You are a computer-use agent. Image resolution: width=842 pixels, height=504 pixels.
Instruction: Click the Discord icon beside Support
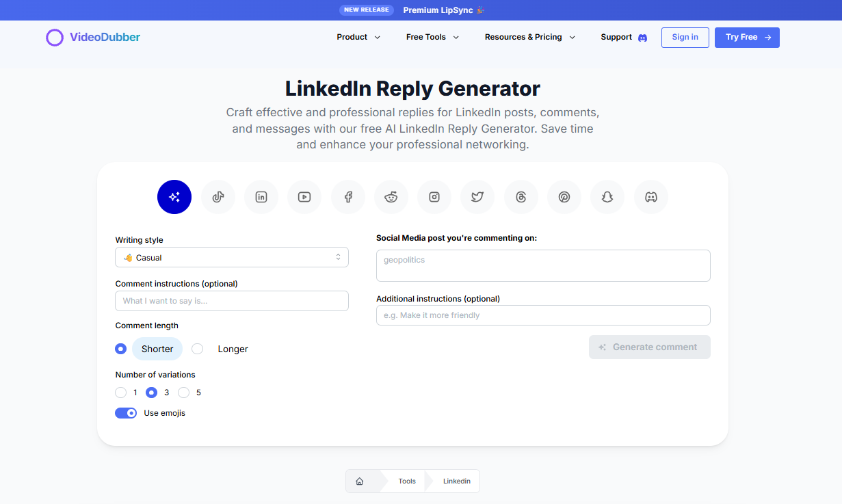pyautogui.click(x=642, y=38)
